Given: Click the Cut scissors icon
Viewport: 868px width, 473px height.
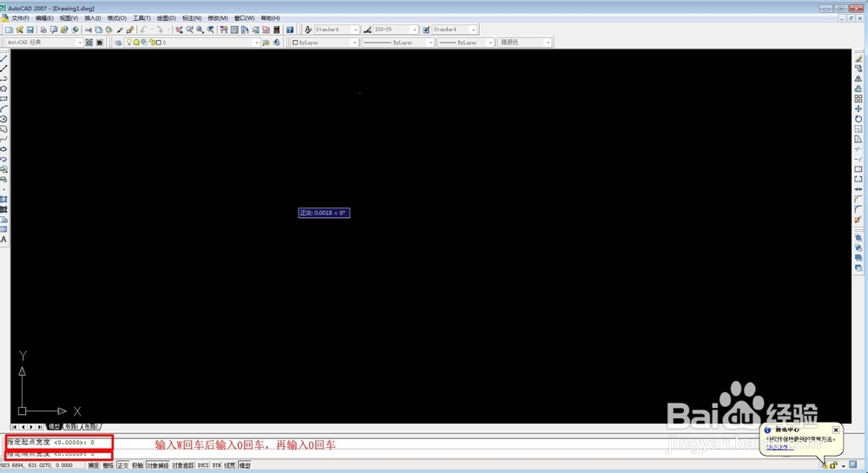Looking at the screenshot, I should pos(89,30).
